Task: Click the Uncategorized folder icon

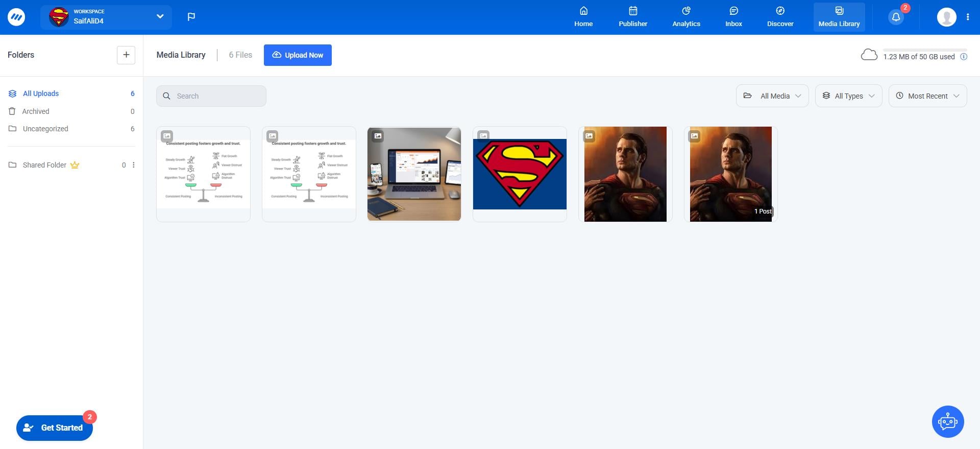Action: [12, 129]
